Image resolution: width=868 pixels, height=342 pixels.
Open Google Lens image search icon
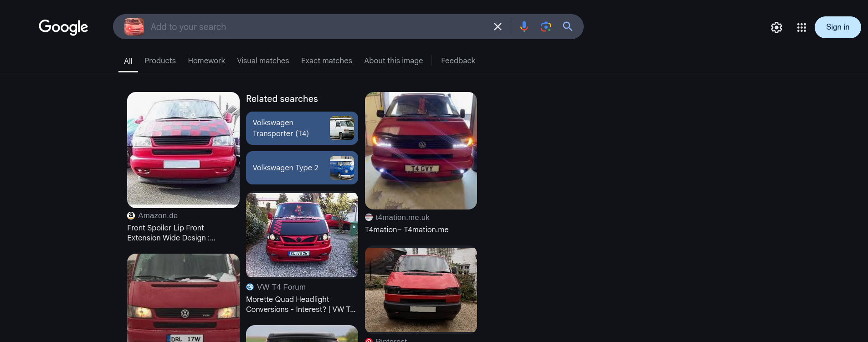click(x=546, y=27)
